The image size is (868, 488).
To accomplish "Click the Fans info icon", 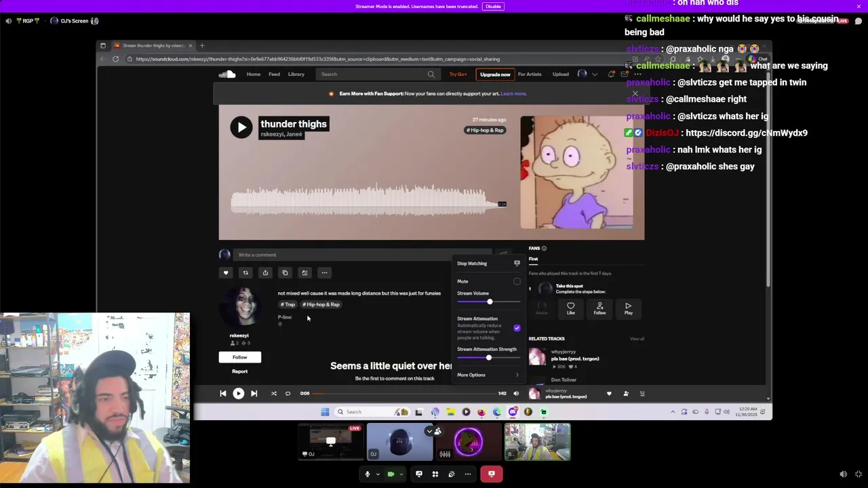I will click(544, 249).
